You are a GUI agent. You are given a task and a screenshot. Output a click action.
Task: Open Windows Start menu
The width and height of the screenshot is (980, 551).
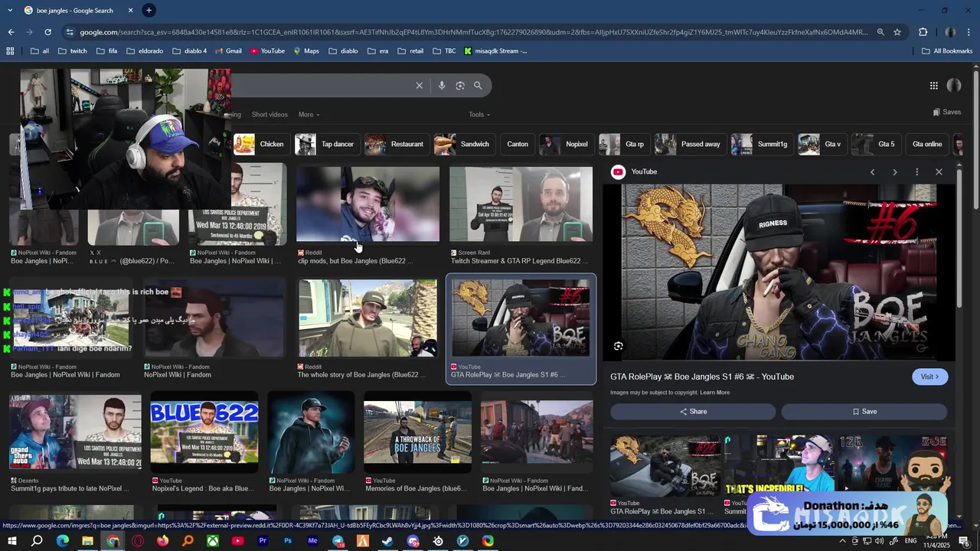[11, 541]
